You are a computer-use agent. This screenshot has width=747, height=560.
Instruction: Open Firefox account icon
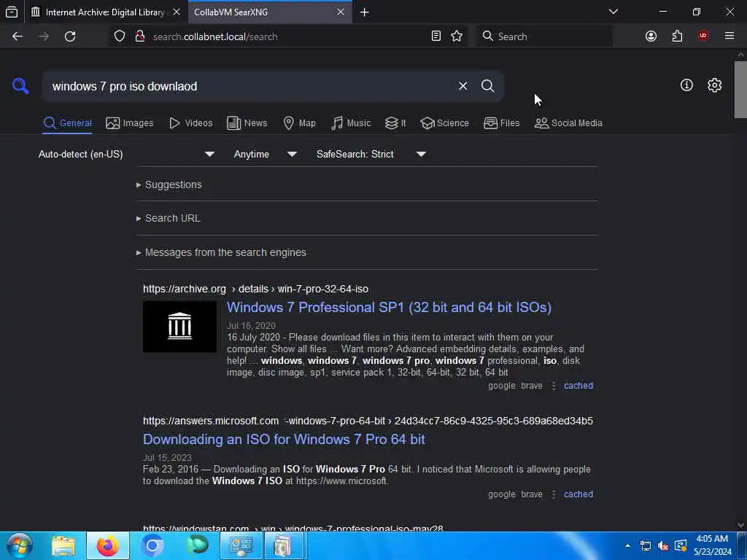[651, 36]
